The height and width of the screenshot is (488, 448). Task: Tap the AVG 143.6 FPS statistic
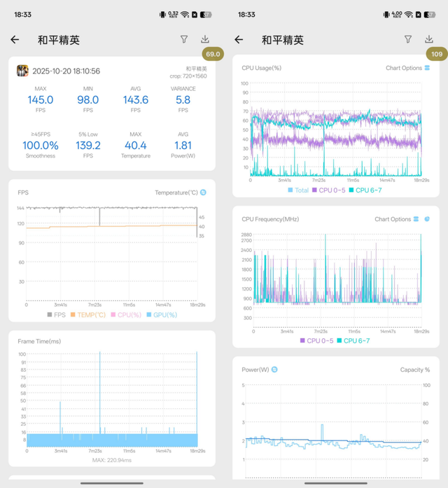pos(136,99)
